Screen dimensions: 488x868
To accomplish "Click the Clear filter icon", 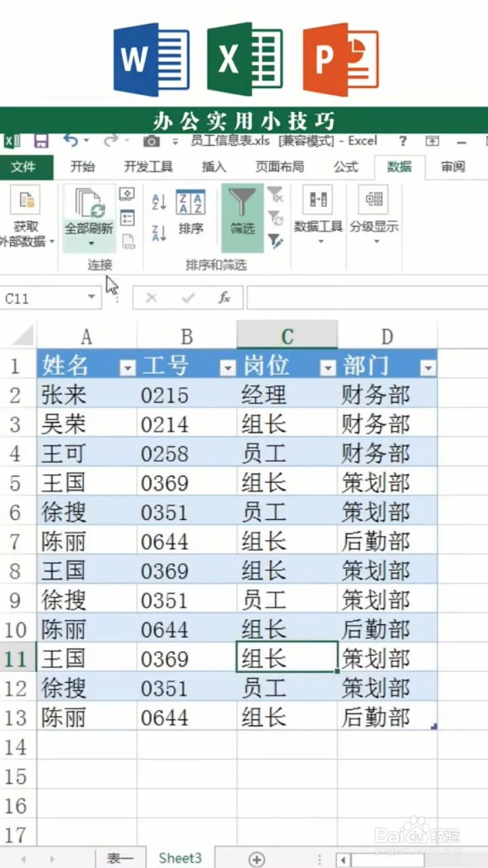I will (275, 195).
